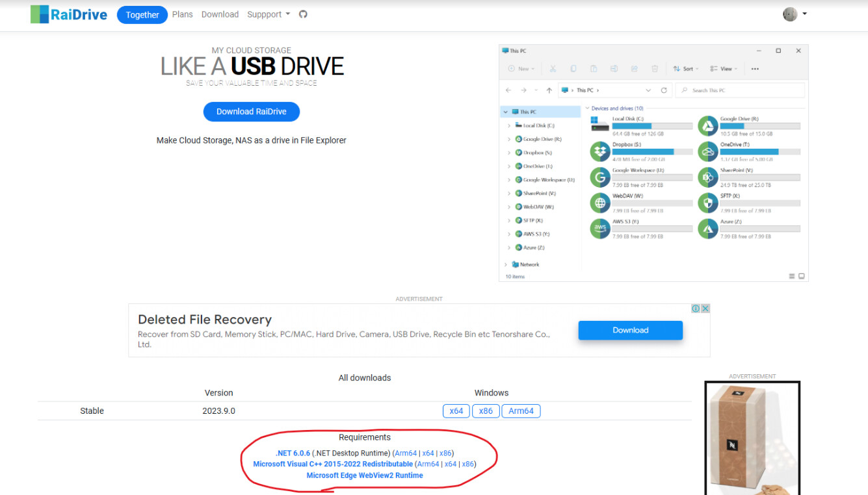The image size is (868, 495).
Task: Open the GitHub icon link in the navbar
Action: coord(303,14)
